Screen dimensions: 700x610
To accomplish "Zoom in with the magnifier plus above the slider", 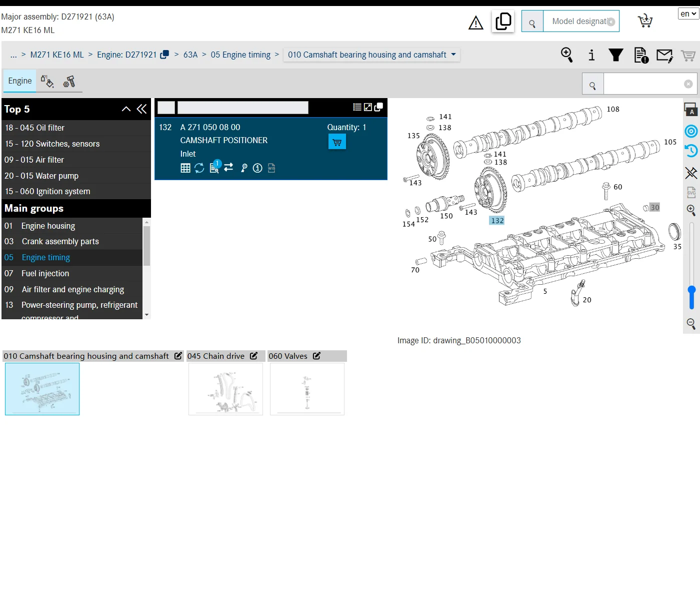I will [x=691, y=210].
